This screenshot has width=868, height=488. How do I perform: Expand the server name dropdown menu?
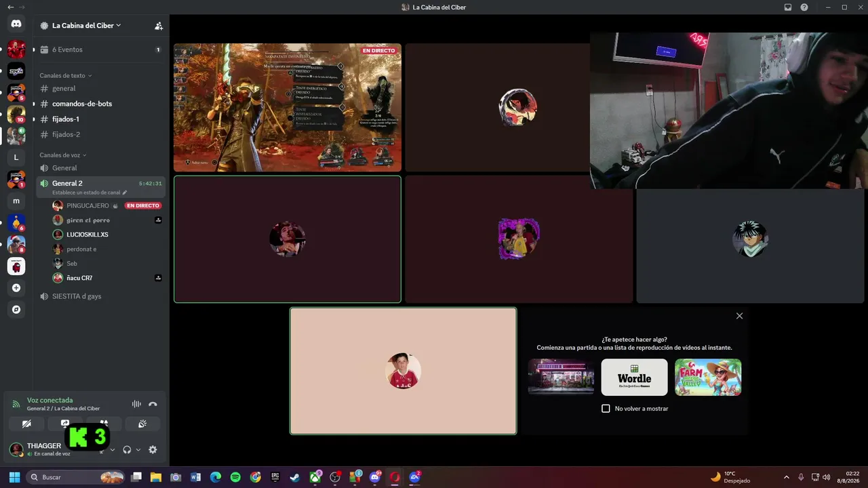click(119, 25)
